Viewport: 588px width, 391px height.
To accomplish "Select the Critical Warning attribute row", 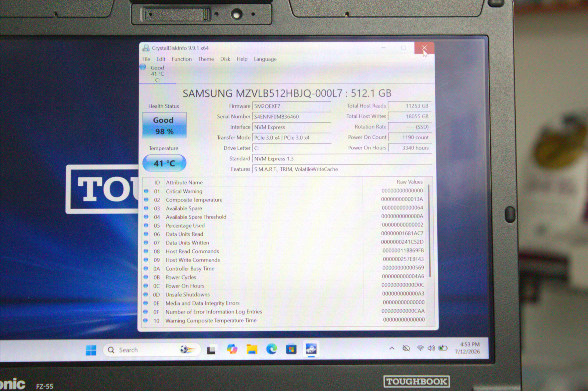I will pos(284,191).
